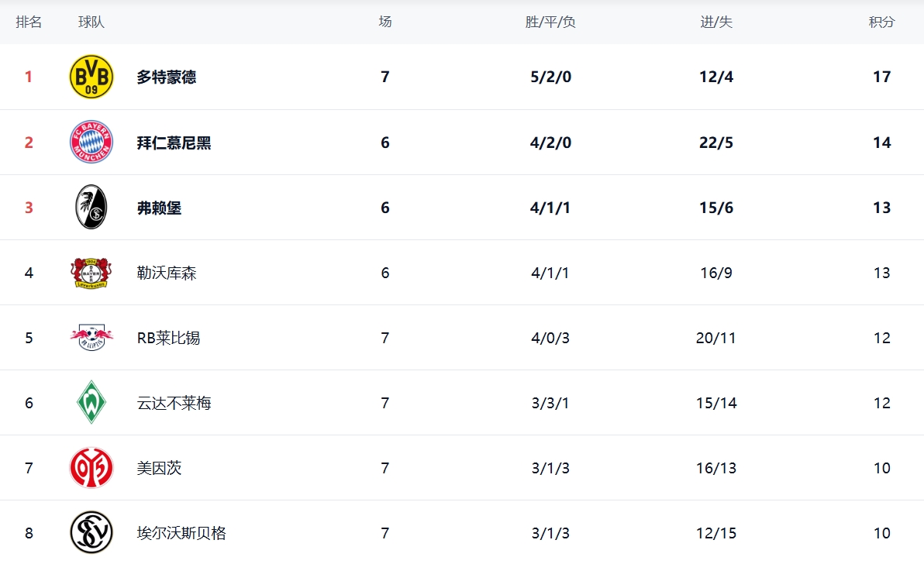The width and height of the screenshot is (924, 564).
Task: Open 云达不莱梅 team link
Action: tap(174, 403)
